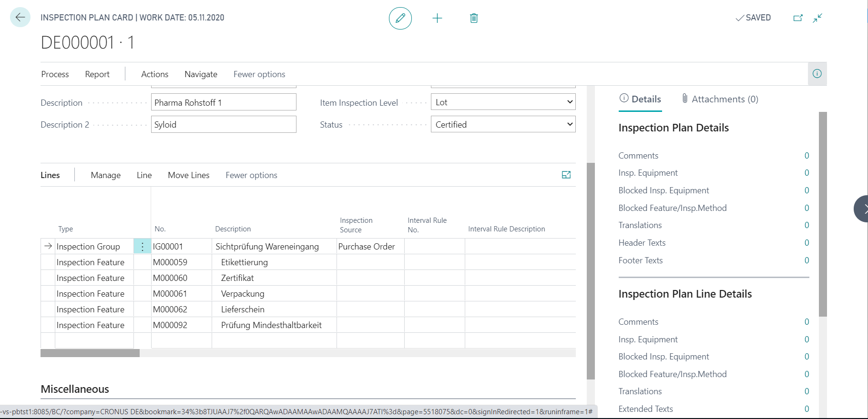This screenshot has height=419, width=868.
Task: Open Insp. Equipment count in Plan Details
Action: pyautogui.click(x=807, y=173)
